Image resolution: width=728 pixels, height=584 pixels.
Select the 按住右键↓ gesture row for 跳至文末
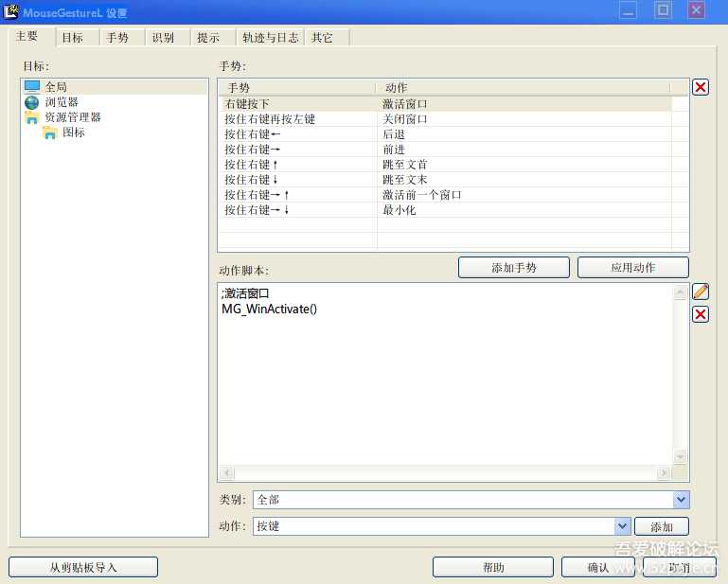point(445,180)
